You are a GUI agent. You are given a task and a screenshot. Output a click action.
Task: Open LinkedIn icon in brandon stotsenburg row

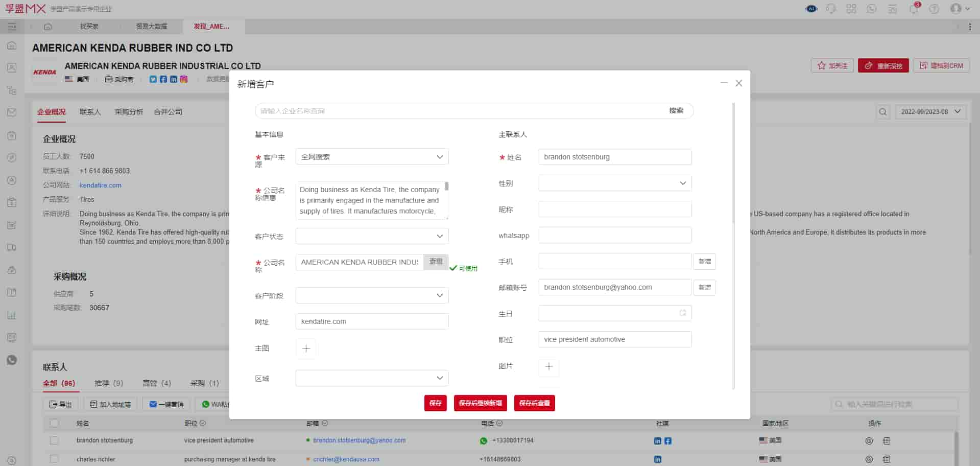coord(657,441)
